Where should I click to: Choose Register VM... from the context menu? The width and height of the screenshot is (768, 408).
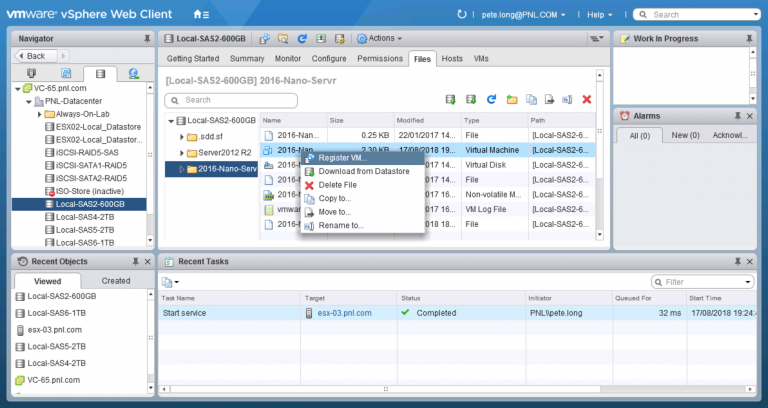click(x=362, y=158)
